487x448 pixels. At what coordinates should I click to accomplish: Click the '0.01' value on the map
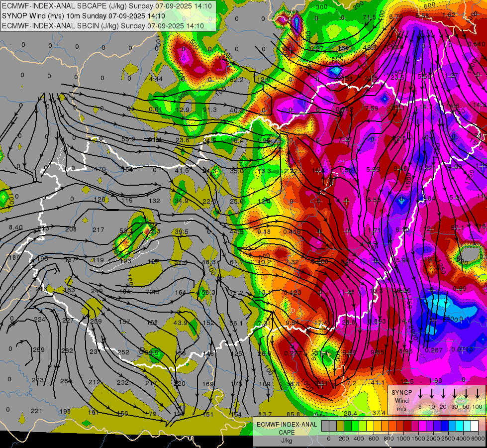[155, 109]
